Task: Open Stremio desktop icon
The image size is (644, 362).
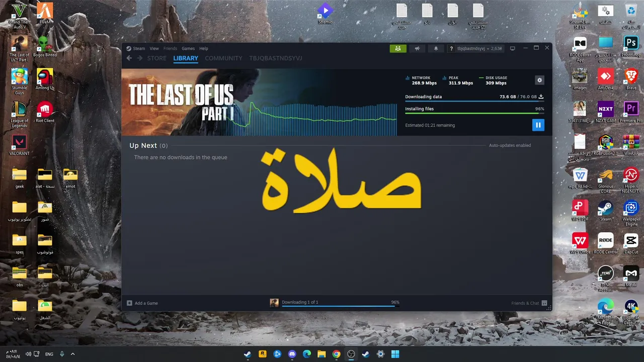Action: coord(325,13)
